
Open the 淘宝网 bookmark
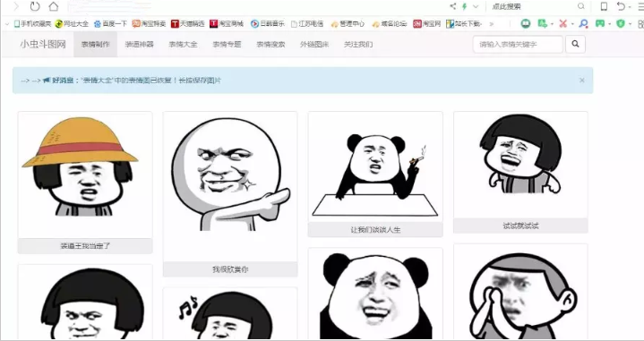426,24
